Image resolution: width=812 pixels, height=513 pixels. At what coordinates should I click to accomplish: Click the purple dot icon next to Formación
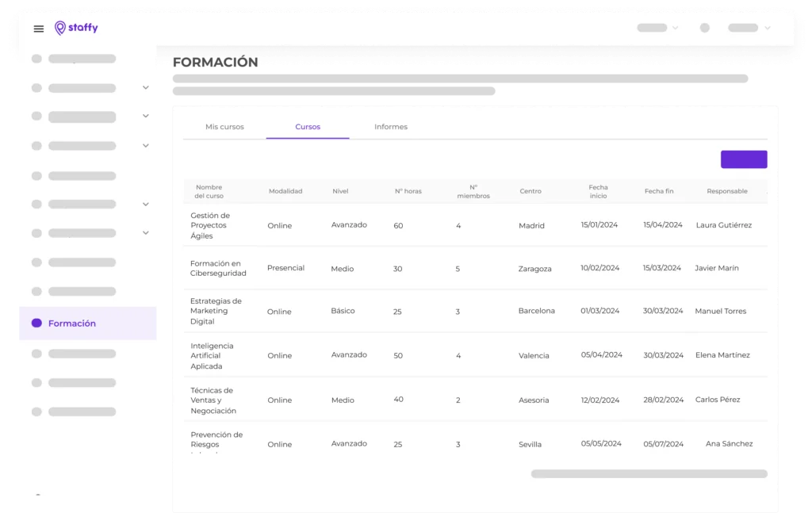click(36, 323)
